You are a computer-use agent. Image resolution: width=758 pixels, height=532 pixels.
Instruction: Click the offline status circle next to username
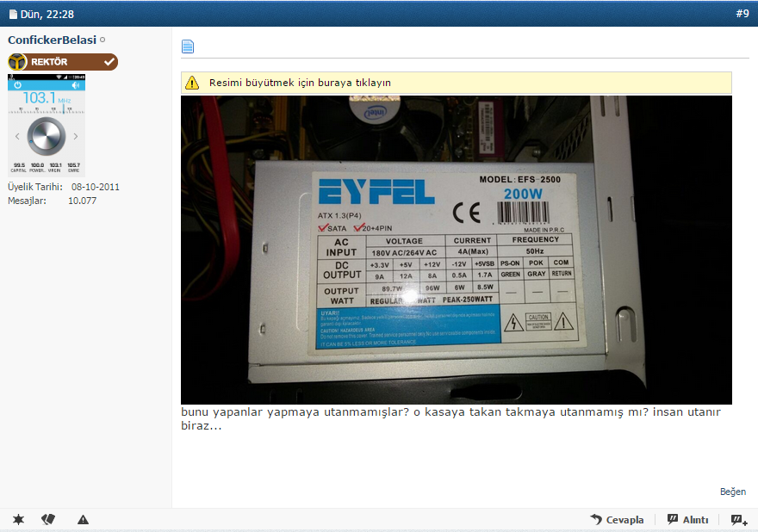click(103, 40)
